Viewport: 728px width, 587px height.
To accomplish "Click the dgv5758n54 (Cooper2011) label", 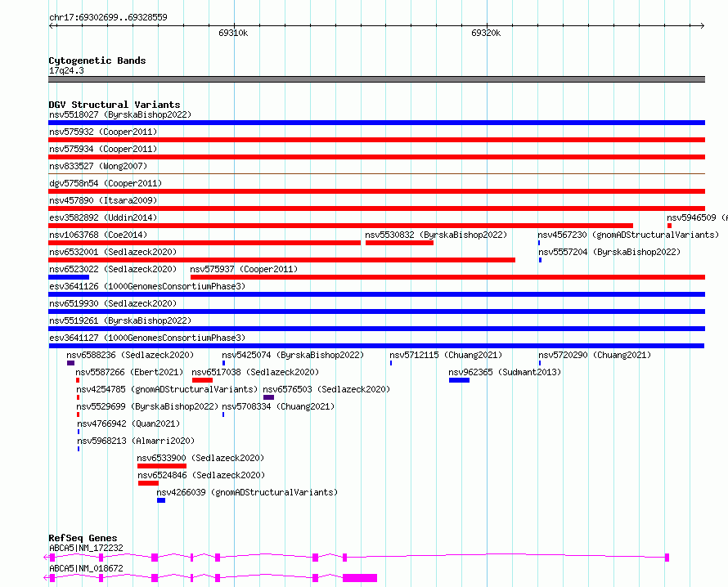I will click(x=106, y=183).
